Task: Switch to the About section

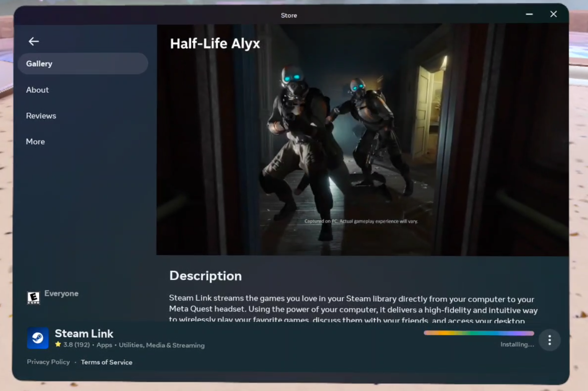Action: click(x=37, y=90)
